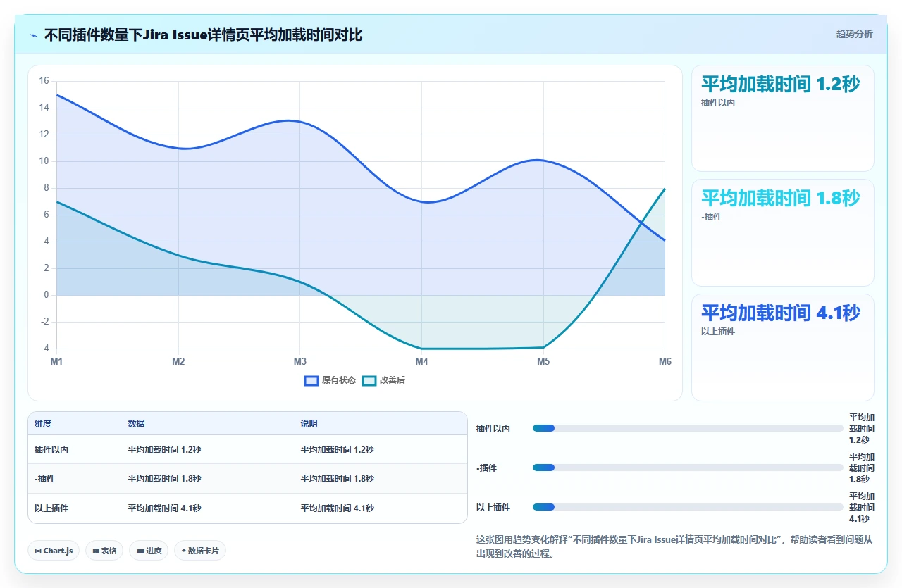Image resolution: width=902 pixels, height=588 pixels.
Task: Click the 以上插件 subtitle in the 4.1秒 card
Action: (718, 332)
